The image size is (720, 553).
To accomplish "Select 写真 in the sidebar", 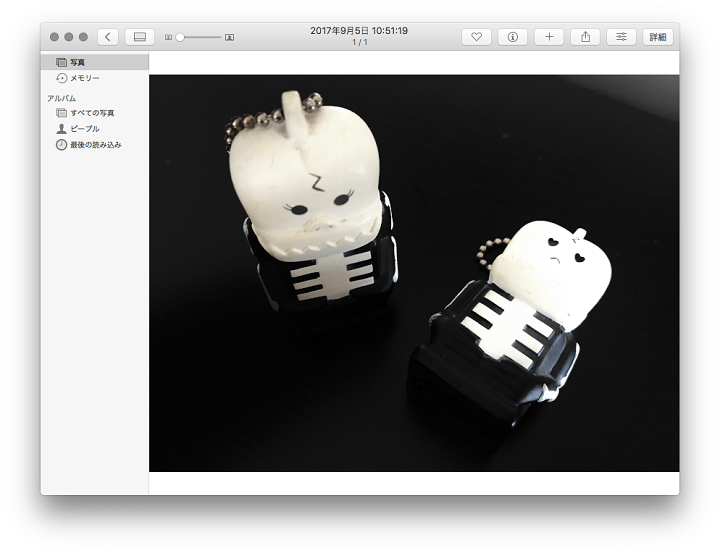I will click(95, 62).
